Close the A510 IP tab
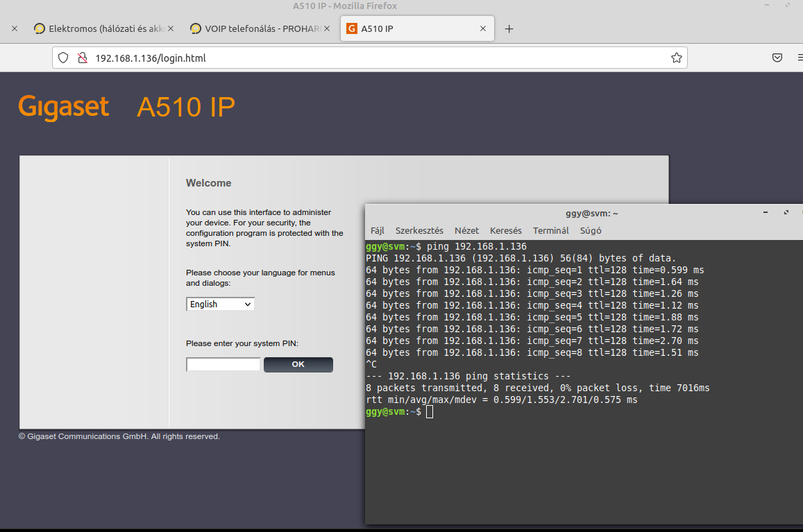The height and width of the screenshot is (532, 803). point(483,28)
